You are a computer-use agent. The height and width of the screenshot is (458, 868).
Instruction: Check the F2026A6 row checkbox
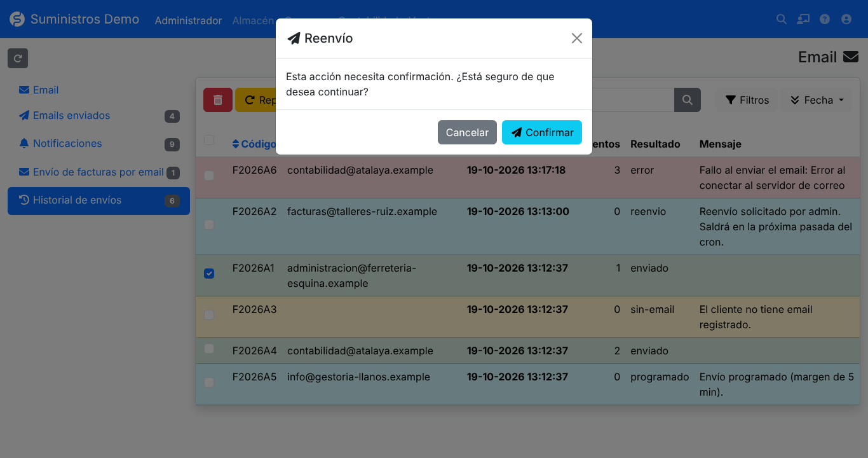[209, 176]
